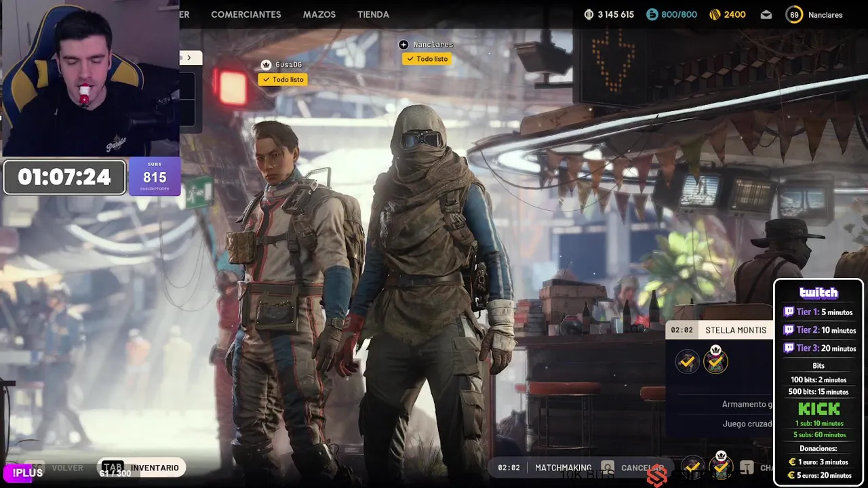
Task: Click the 100 bits: 2 minutos line
Action: (x=818, y=380)
